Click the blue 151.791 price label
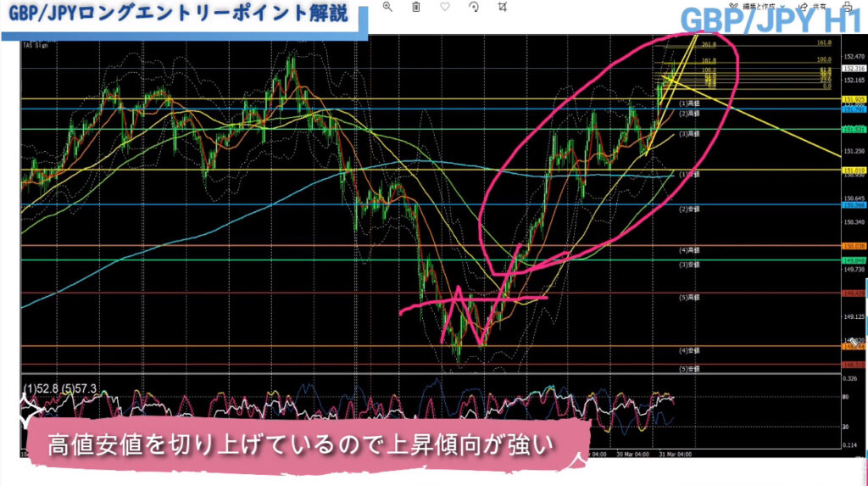The image size is (868, 486). 852,110
